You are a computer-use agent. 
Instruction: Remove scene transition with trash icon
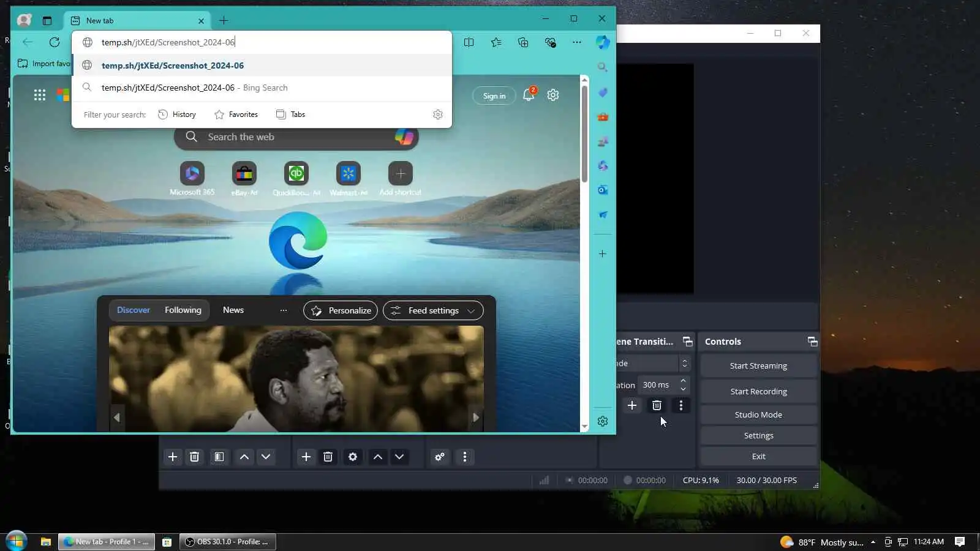[x=657, y=405]
